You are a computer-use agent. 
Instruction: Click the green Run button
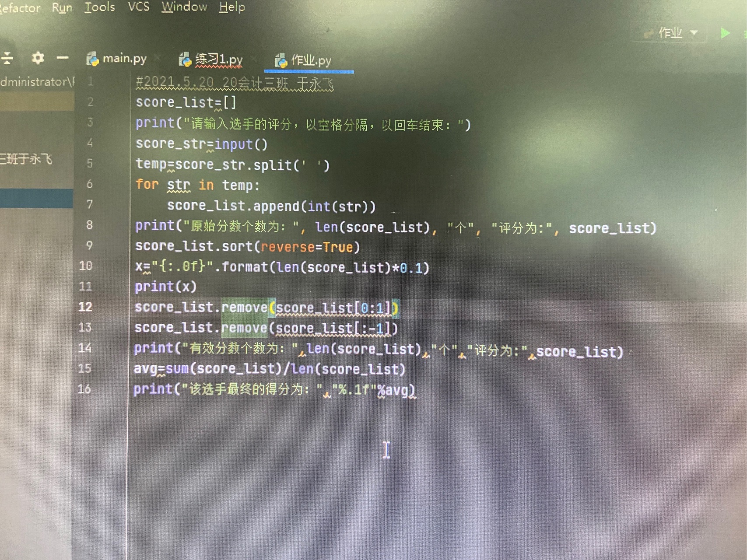[725, 33]
